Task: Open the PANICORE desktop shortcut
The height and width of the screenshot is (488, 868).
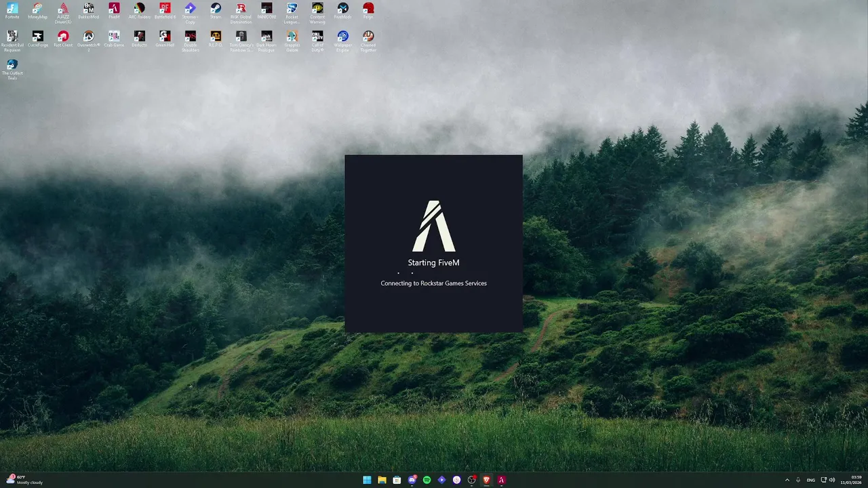Action: coord(267,11)
